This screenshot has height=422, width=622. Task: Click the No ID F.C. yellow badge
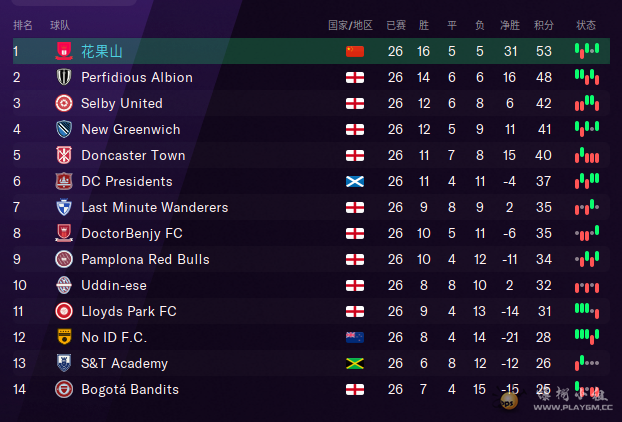(x=64, y=337)
